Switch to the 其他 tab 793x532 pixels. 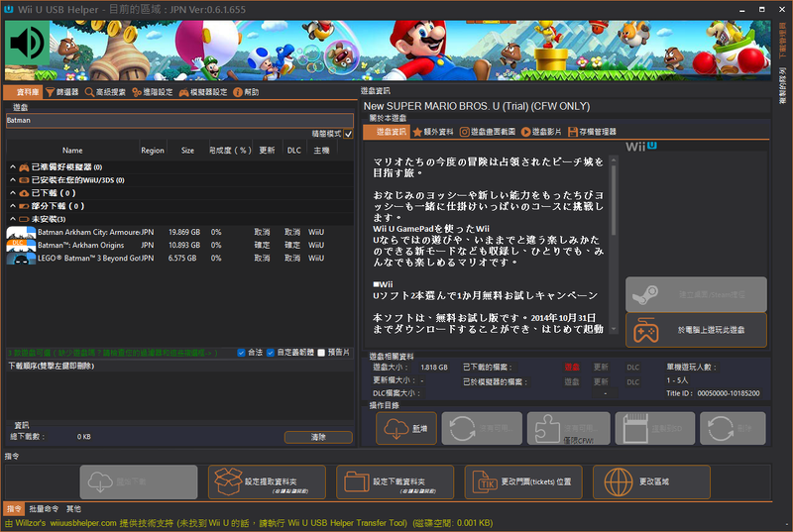coord(73,509)
